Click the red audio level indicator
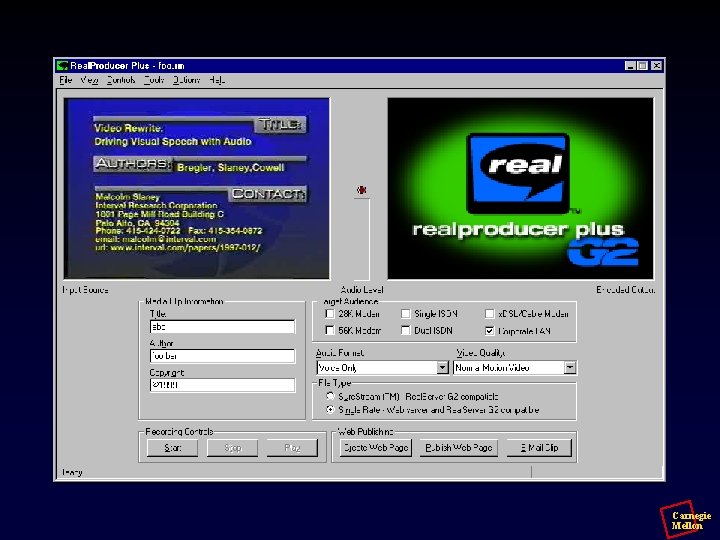 pyautogui.click(x=362, y=190)
